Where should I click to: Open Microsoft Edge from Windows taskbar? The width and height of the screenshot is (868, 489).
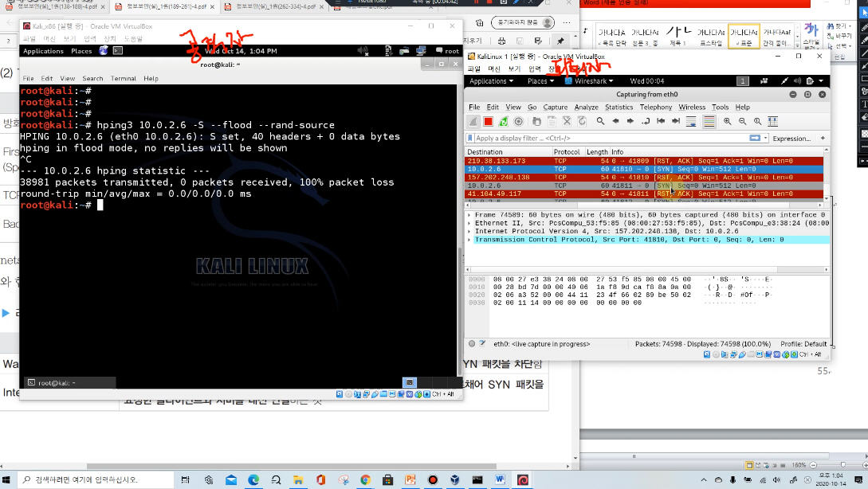point(253,479)
